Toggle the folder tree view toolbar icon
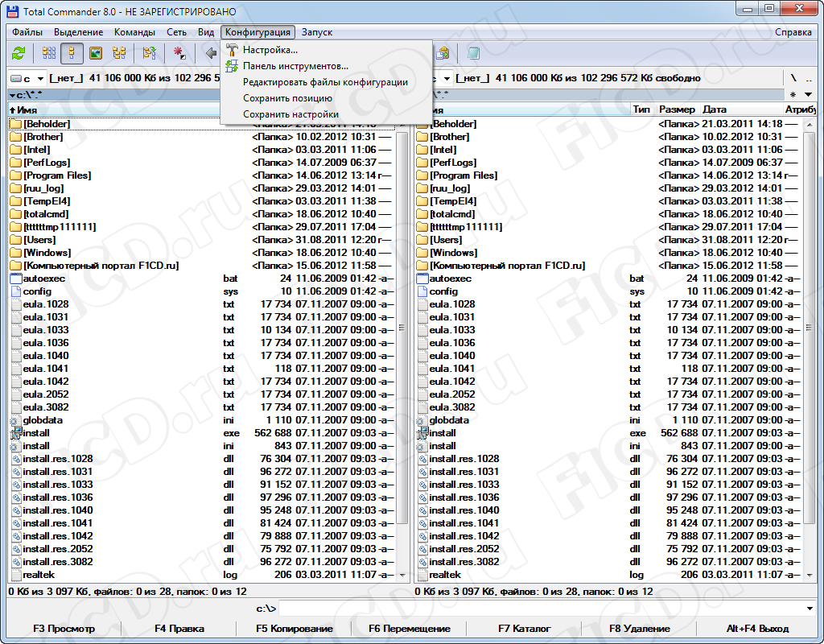 click(x=119, y=53)
